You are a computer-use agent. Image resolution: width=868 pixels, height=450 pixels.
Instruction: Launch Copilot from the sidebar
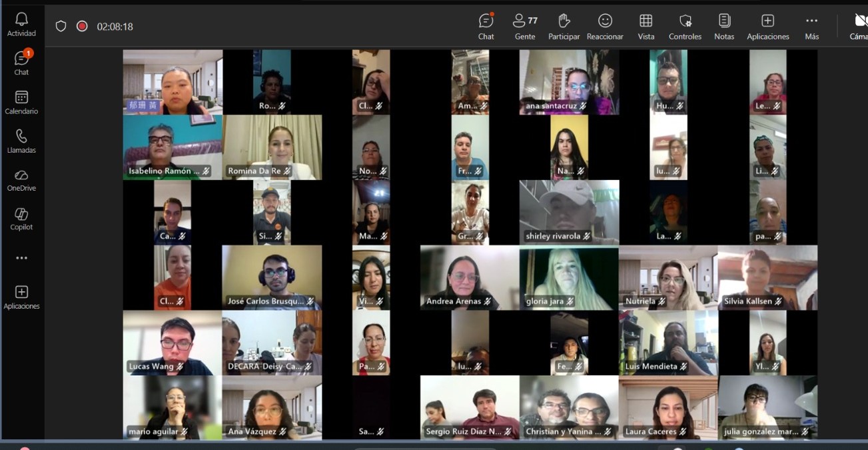pos(21,219)
